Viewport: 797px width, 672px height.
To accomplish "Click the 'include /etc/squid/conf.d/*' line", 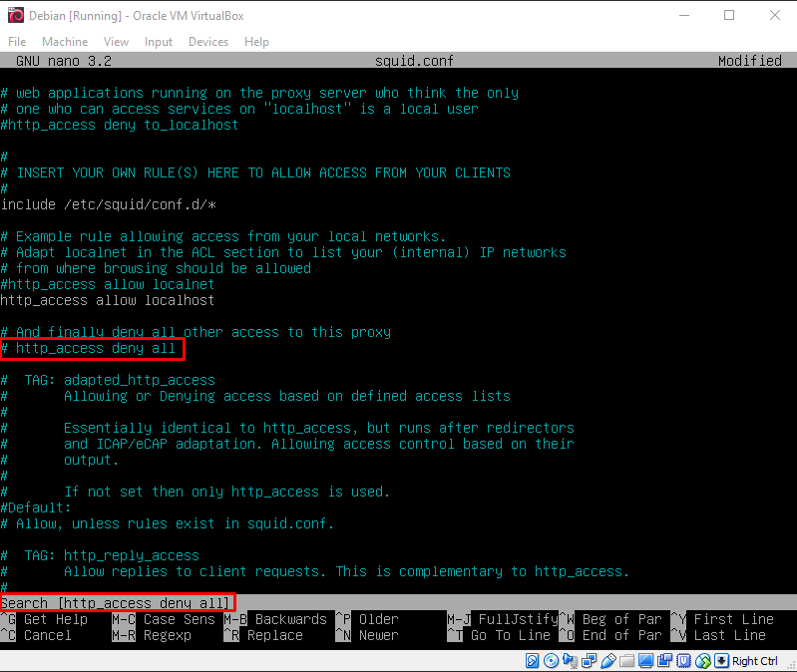I will point(109,204).
